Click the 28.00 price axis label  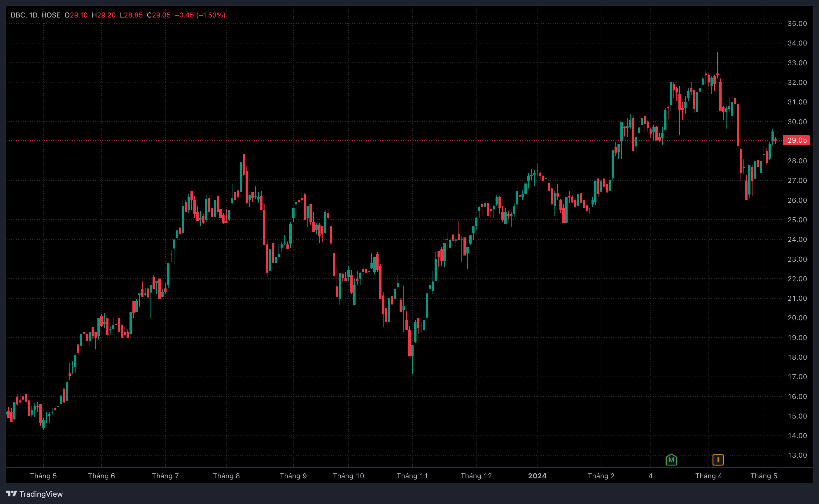click(797, 161)
